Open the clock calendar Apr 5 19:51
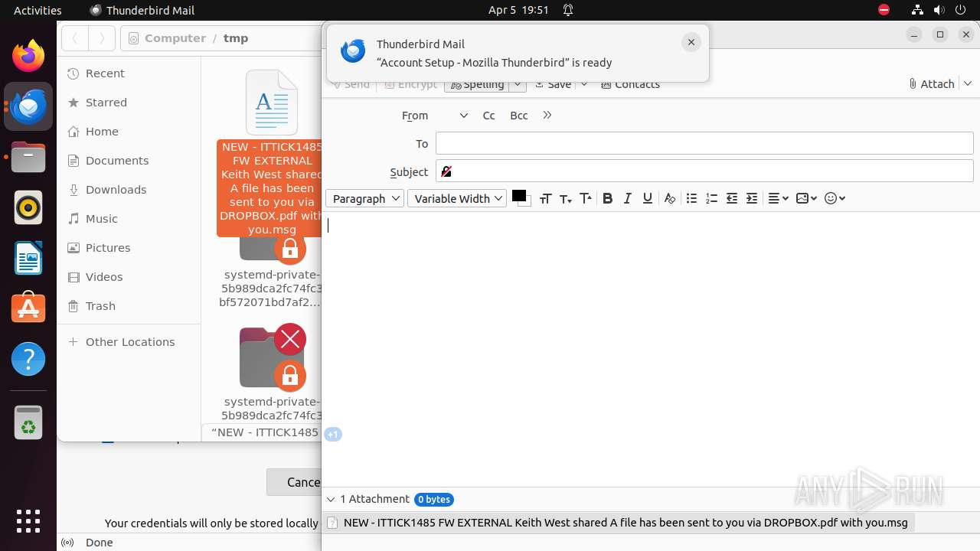 518,10
